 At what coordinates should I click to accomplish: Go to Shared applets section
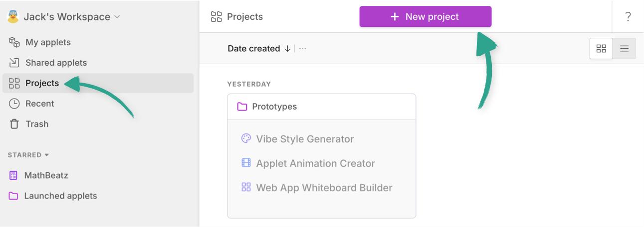point(56,63)
